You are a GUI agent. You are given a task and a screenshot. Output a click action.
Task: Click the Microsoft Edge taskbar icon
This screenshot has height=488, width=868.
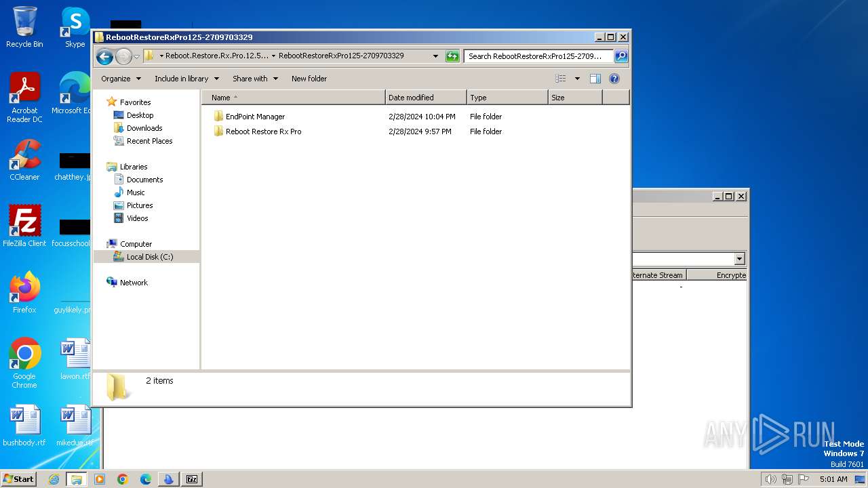click(146, 479)
